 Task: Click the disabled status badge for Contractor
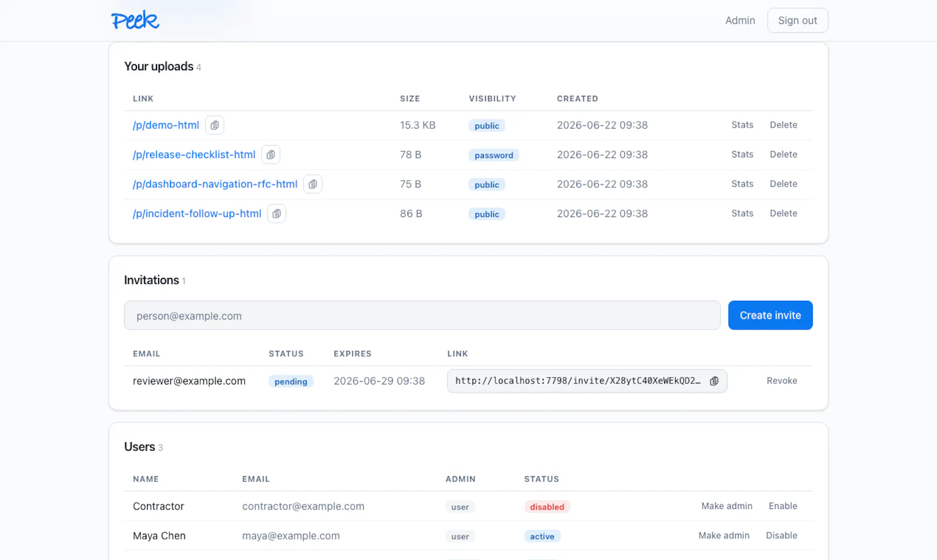547,507
